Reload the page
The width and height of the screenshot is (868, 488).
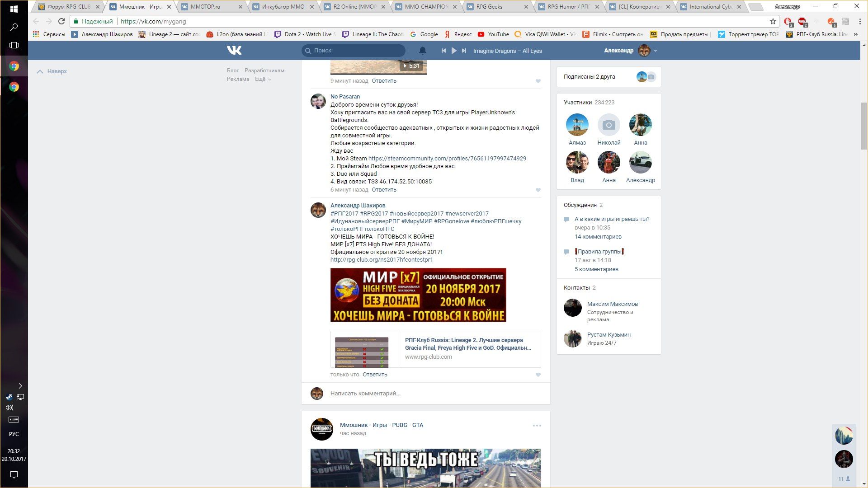pyautogui.click(x=61, y=21)
